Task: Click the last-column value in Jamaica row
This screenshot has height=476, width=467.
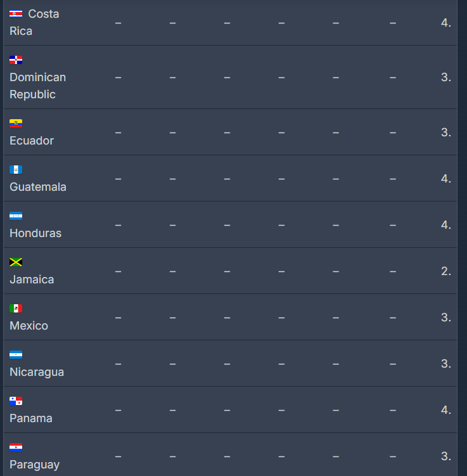Action: (x=446, y=271)
